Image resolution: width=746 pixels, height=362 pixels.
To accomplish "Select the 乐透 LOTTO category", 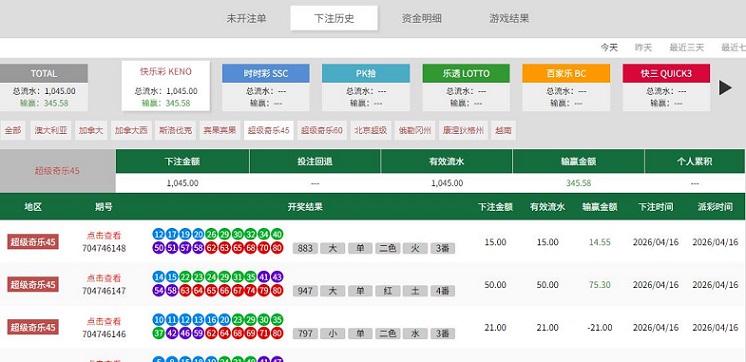I will [x=466, y=88].
